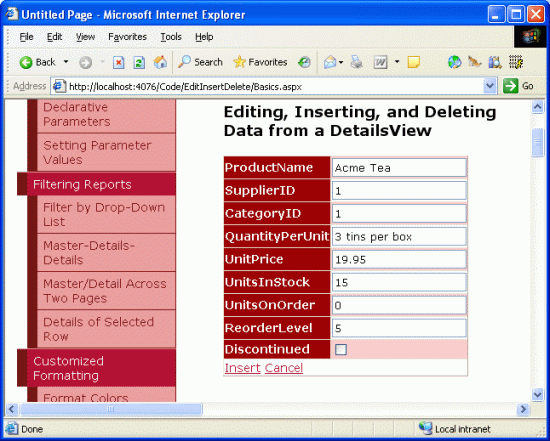The width and height of the screenshot is (550, 441).
Task: Click the page icon in address bar
Action: pos(59,86)
